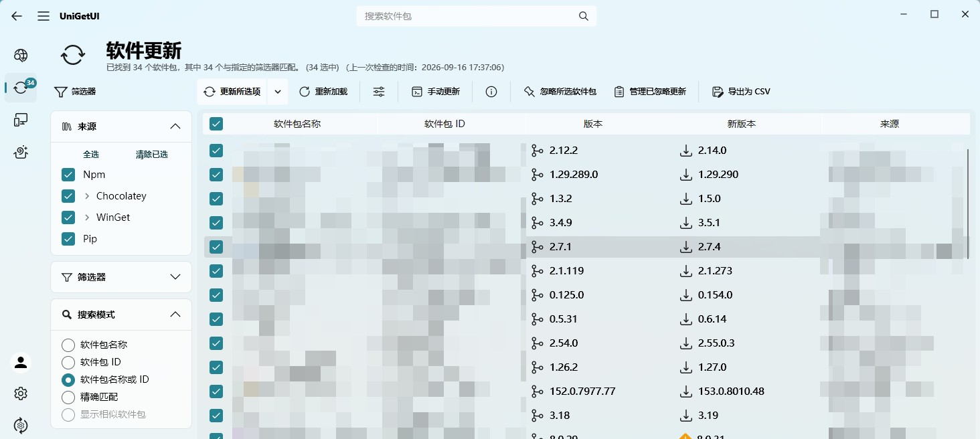Open Package Bundles sidebar icon
Image resolution: width=980 pixels, height=439 pixels.
coord(21,152)
